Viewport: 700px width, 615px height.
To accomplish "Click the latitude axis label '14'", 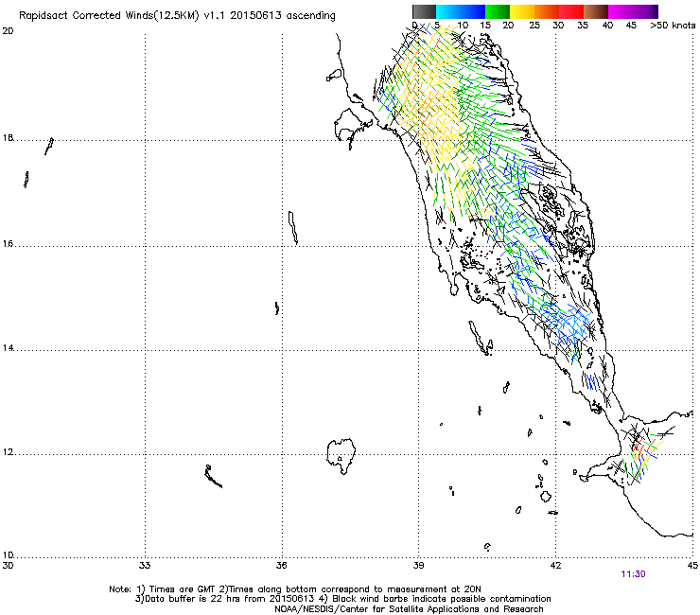I will pos(8,348).
